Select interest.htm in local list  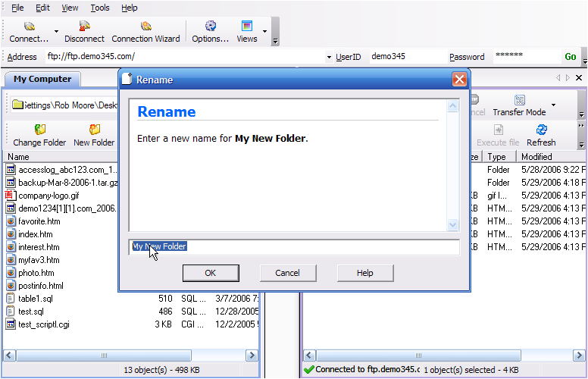click(x=39, y=247)
